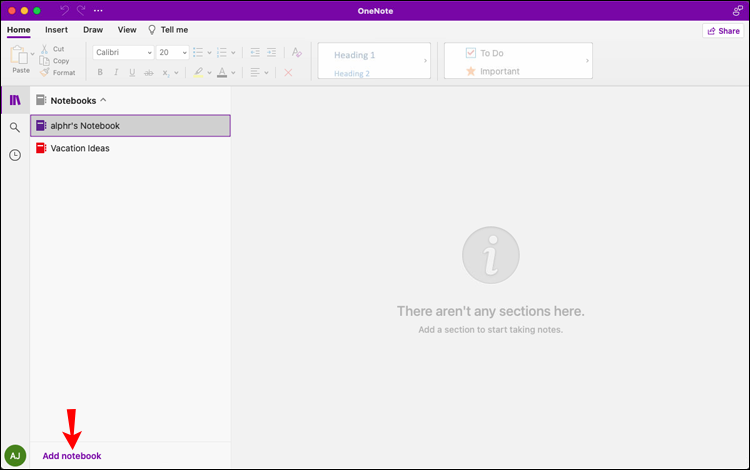This screenshot has height=470, width=750.
Task: Toggle Bold formatting
Action: [x=100, y=72]
